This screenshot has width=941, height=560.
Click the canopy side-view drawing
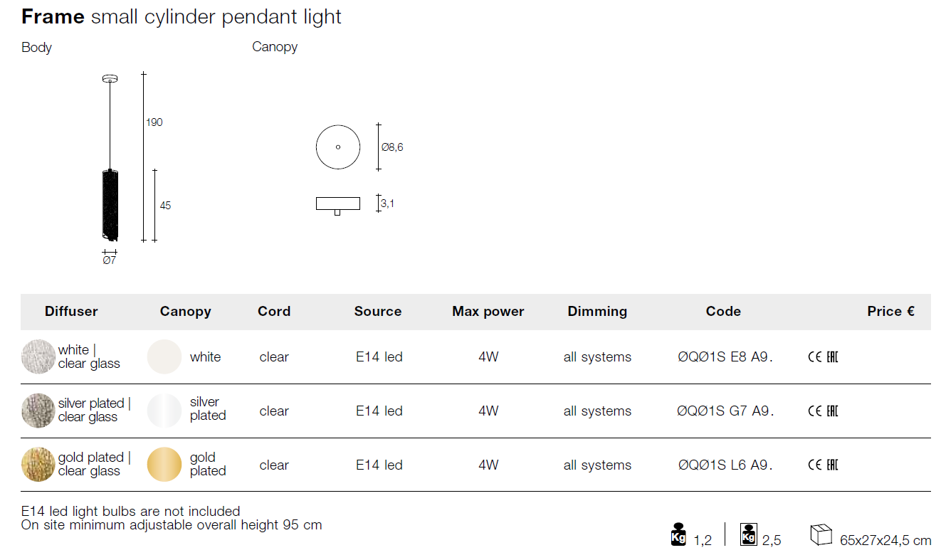pyautogui.click(x=338, y=205)
